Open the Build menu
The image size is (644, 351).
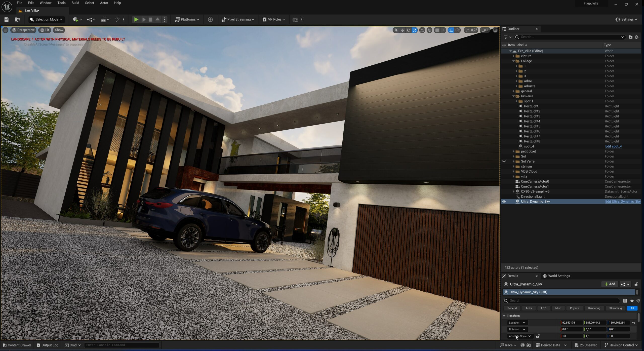coord(75,3)
